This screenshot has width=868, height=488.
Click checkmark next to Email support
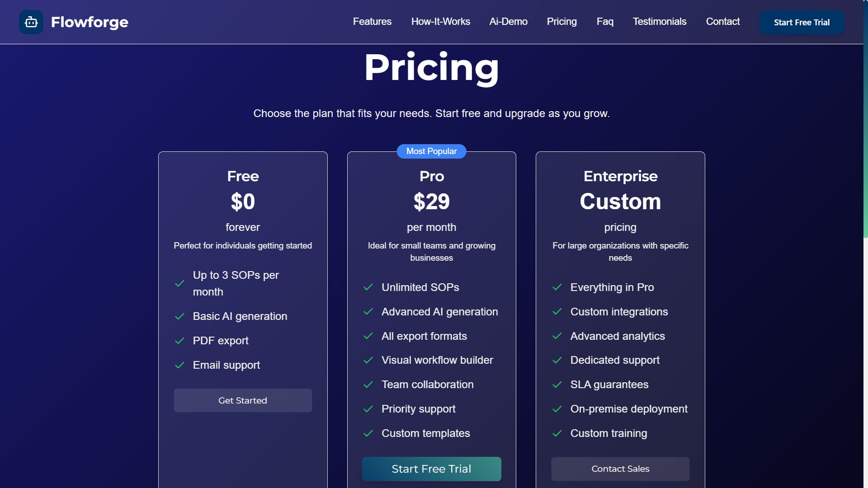point(179,365)
